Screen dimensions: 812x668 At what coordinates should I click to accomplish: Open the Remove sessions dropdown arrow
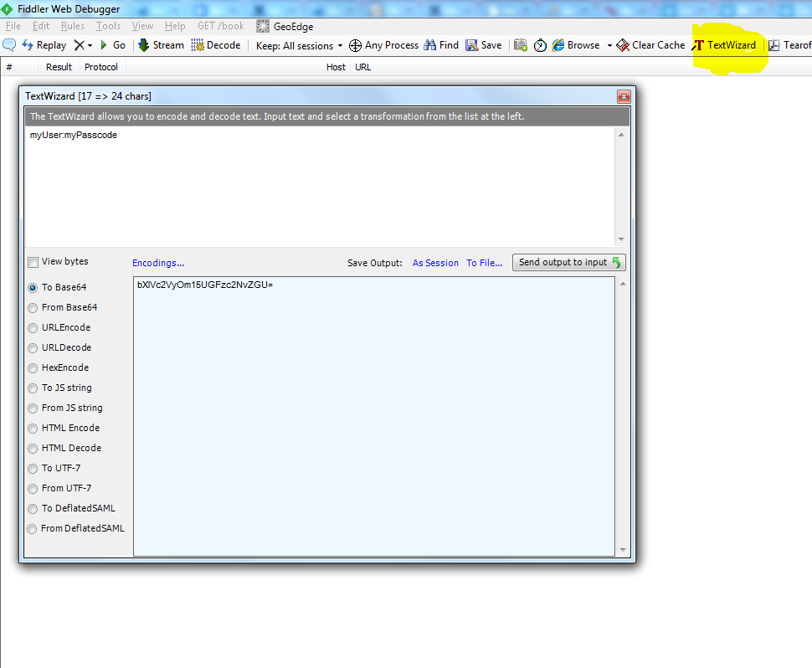coord(90,45)
